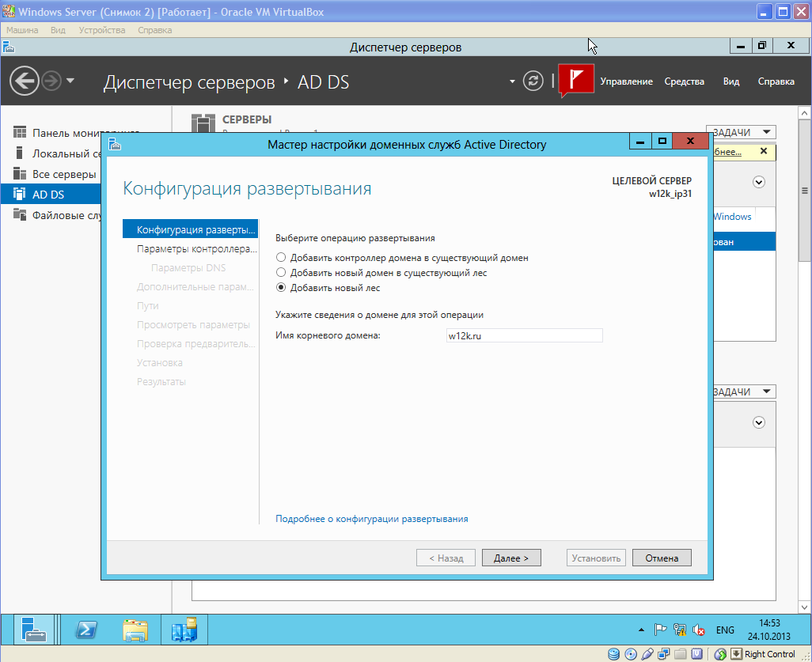Image resolution: width=812 pixels, height=662 pixels.
Task: Dismiss the yellow notification bar
Action: click(763, 151)
